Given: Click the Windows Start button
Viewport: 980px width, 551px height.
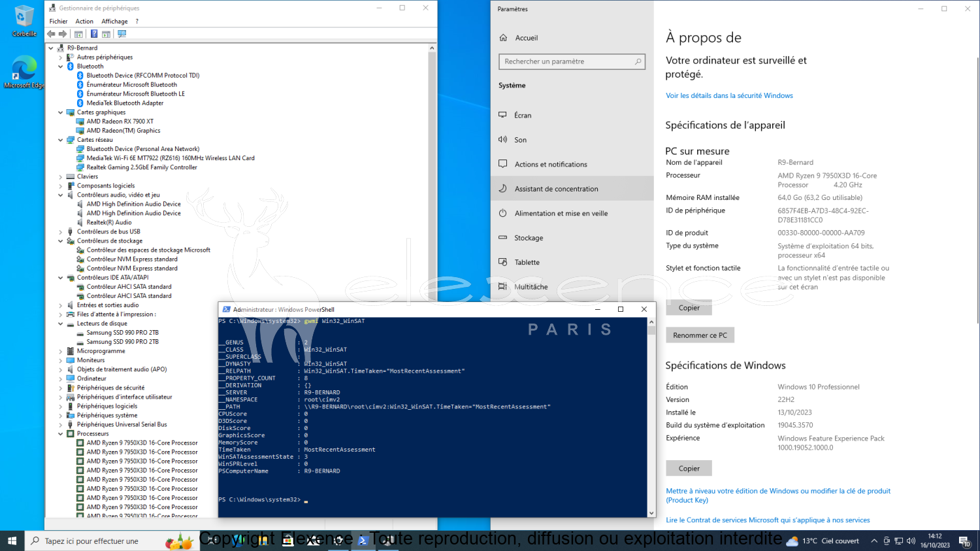Looking at the screenshot, I should pos(12,541).
